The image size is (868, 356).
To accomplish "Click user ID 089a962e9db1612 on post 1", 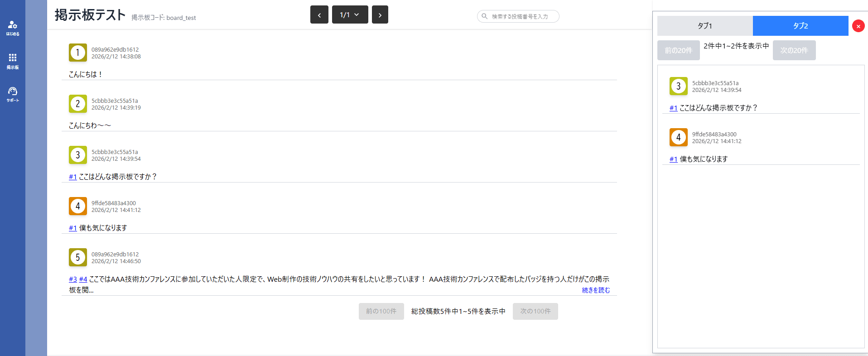I will coord(115,50).
